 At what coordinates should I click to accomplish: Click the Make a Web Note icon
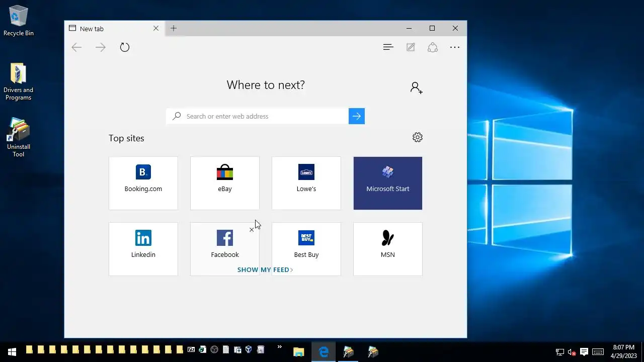pyautogui.click(x=411, y=47)
